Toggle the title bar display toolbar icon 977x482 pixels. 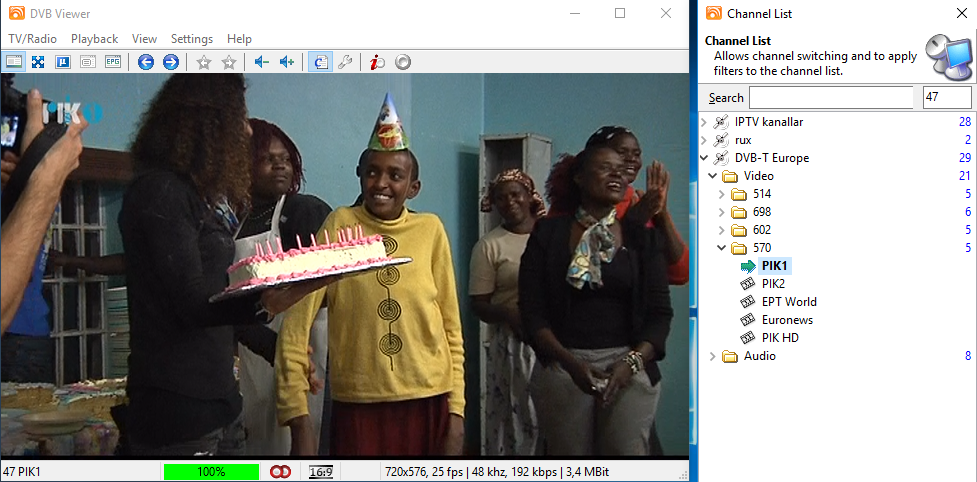(14, 62)
